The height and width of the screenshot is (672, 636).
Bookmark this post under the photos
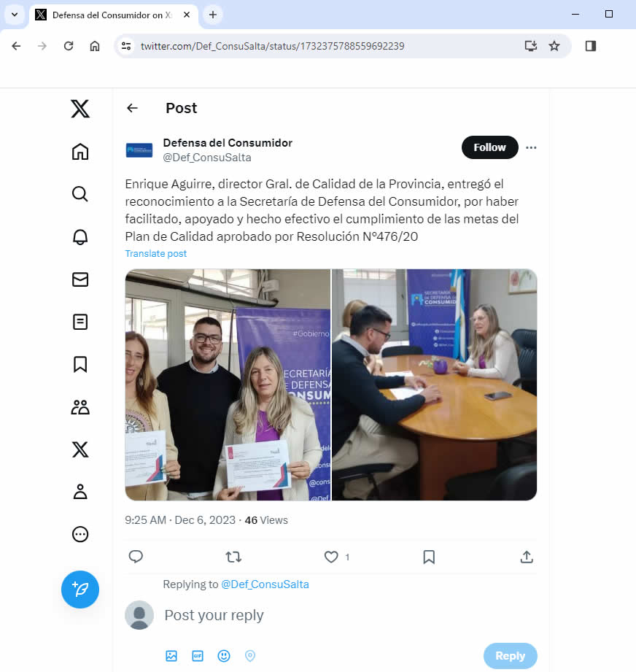pos(429,557)
